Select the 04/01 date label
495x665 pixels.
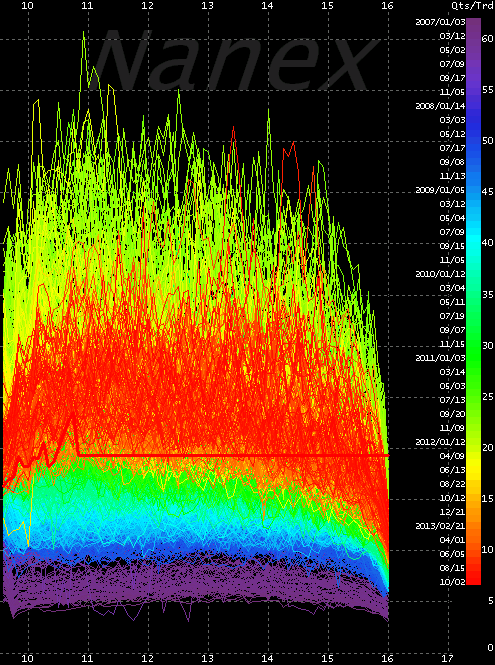(453, 540)
